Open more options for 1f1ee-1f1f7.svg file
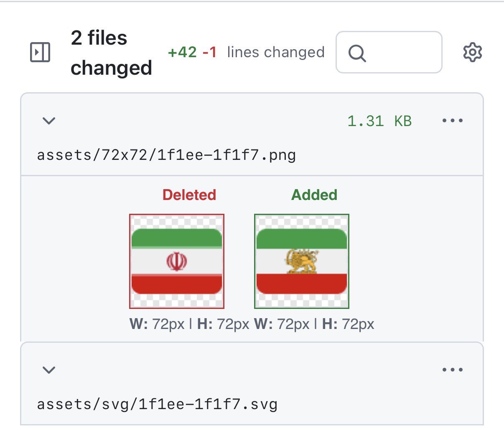Screen dimensions: 504x430 452,370
